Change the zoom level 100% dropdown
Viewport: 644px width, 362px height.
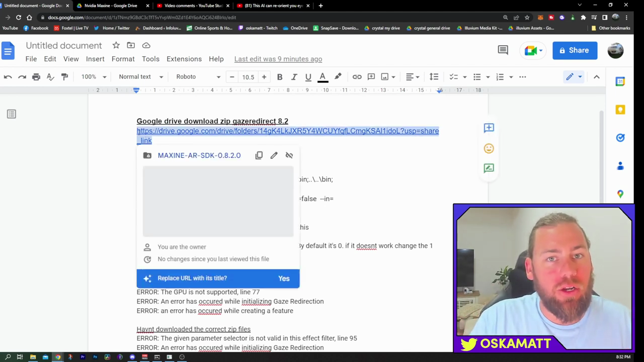click(94, 77)
